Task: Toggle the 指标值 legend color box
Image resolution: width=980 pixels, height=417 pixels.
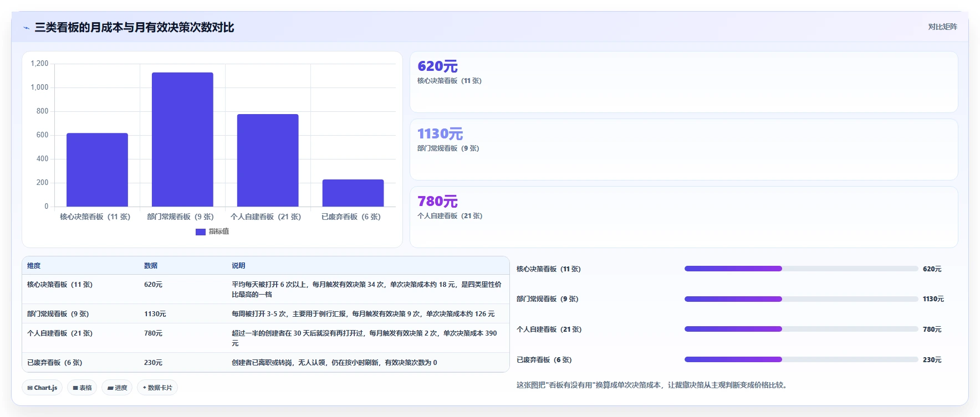Action: tap(201, 231)
